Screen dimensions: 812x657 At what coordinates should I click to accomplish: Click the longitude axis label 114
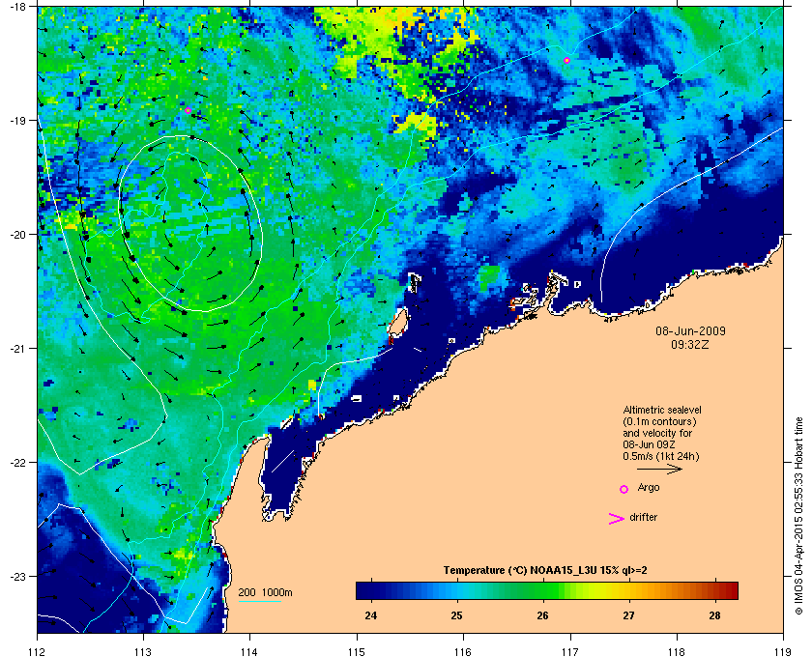pos(250,652)
